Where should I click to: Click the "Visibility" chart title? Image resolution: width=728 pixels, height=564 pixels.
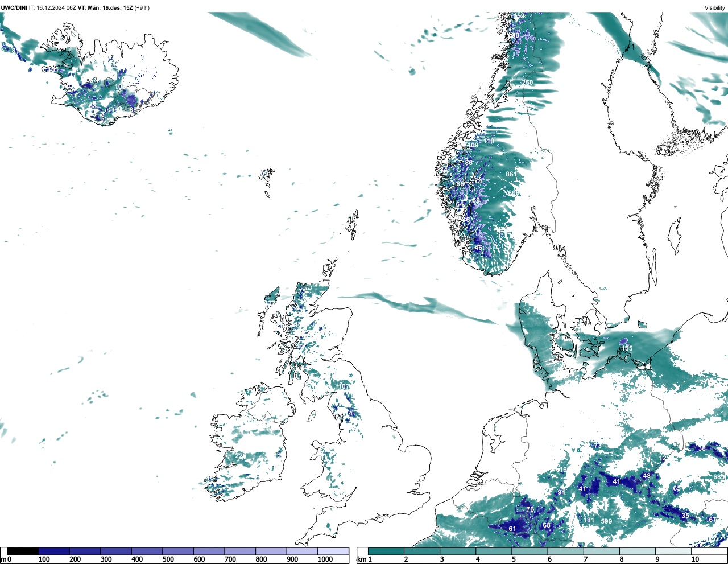(x=715, y=8)
